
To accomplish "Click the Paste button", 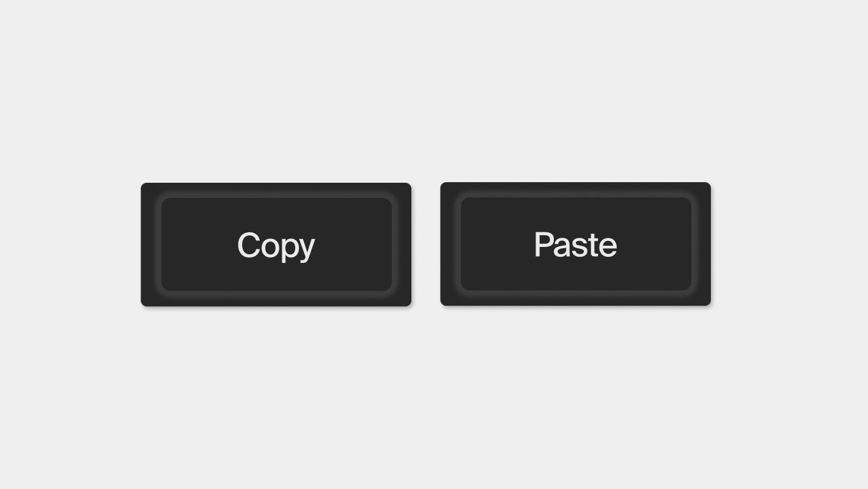I will click(575, 244).
